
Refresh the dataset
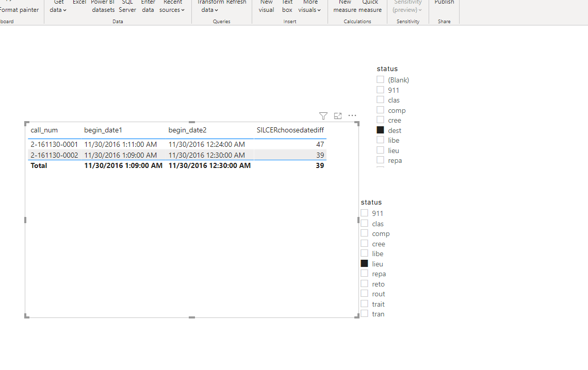[x=236, y=3]
